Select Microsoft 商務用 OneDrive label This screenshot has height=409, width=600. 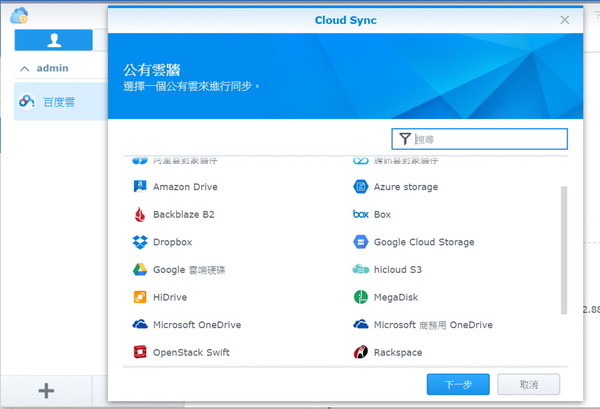(433, 325)
